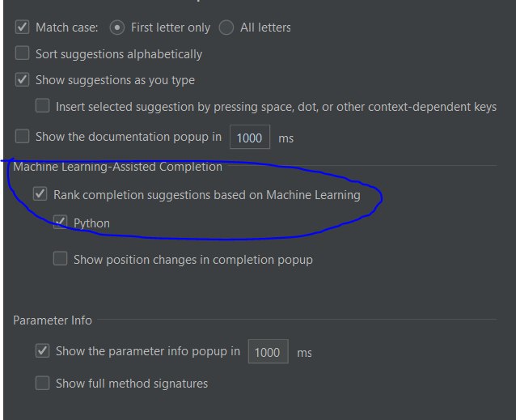The image size is (516, 420).
Task: Click the parameter info popup delay field
Action: [x=267, y=352]
